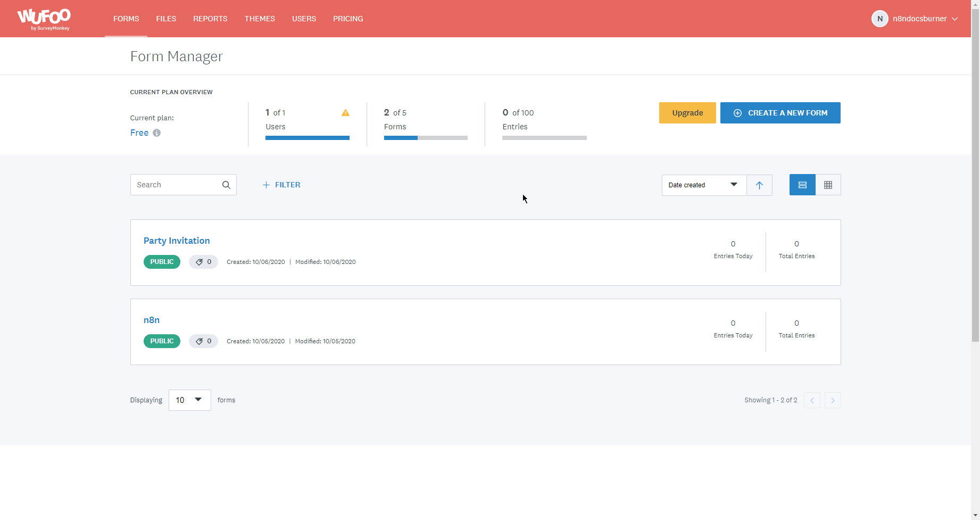
Task: Click the Party Invitation tag count badge
Action: 203,262
